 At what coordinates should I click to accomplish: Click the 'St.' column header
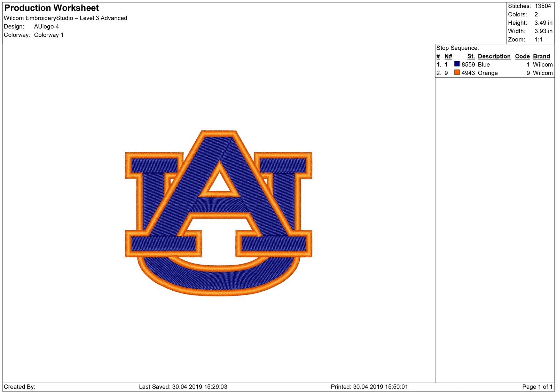471,56
